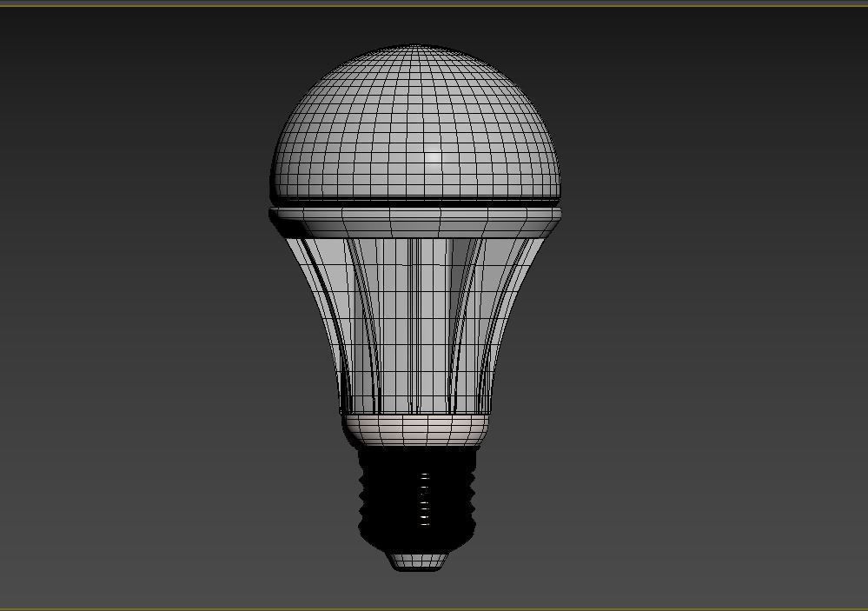Pick the contact tip at bulb bottom

coord(416,561)
